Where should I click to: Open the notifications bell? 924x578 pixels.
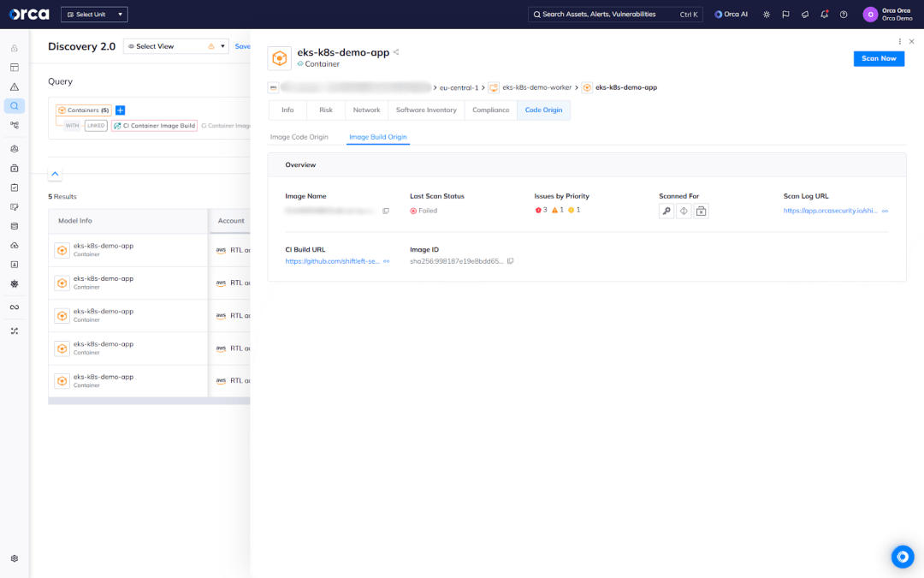click(x=825, y=15)
